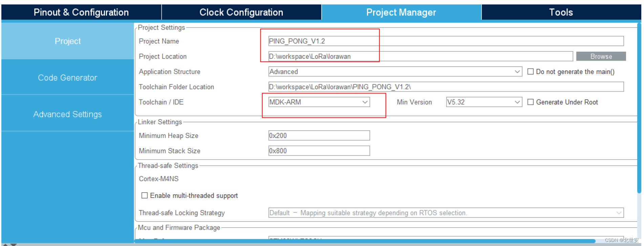Click the Minimum Heap Size field
The height and width of the screenshot is (246, 644).
tap(319, 135)
